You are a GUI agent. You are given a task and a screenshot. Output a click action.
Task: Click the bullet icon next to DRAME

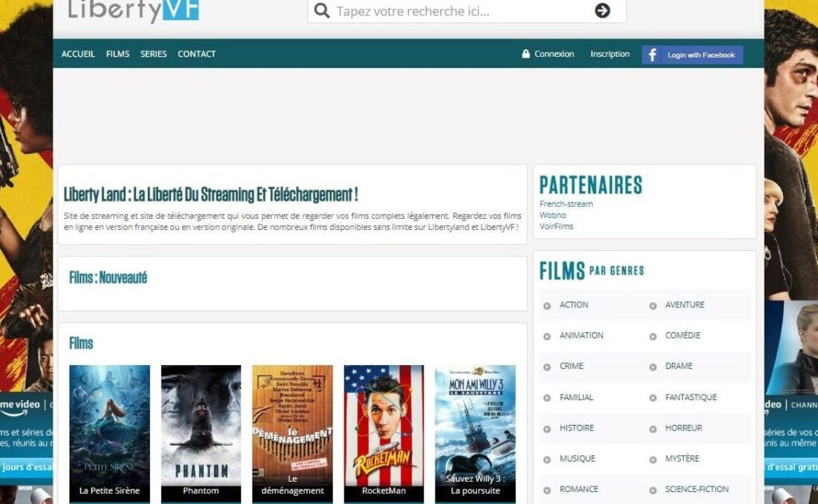pos(653,367)
